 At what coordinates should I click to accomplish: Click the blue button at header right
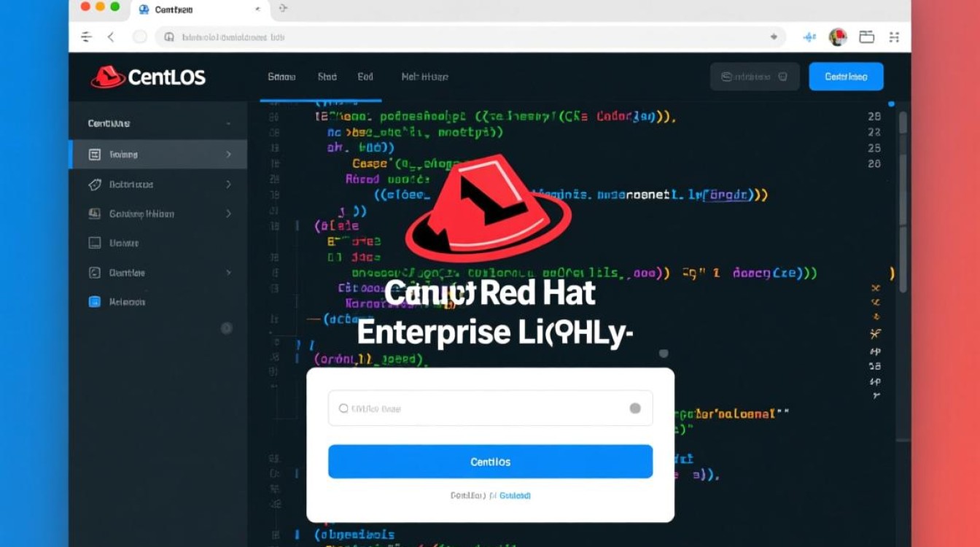[x=846, y=77]
